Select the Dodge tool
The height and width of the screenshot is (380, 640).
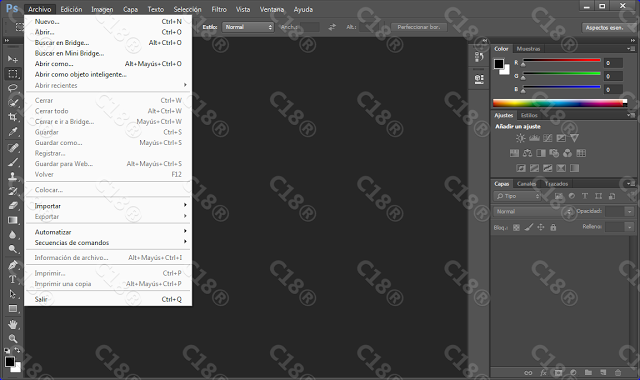tap(12, 249)
